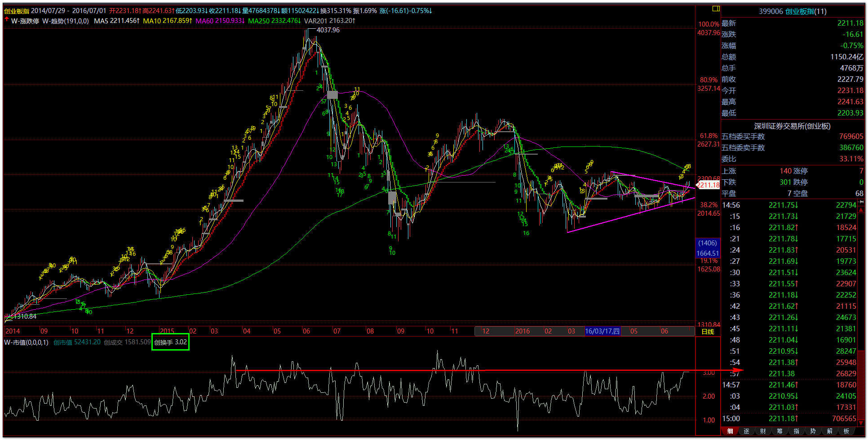The image size is (868, 440).
Task: Open the 逐 tick-by-tick tab
Action: pyautogui.click(x=747, y=431)
